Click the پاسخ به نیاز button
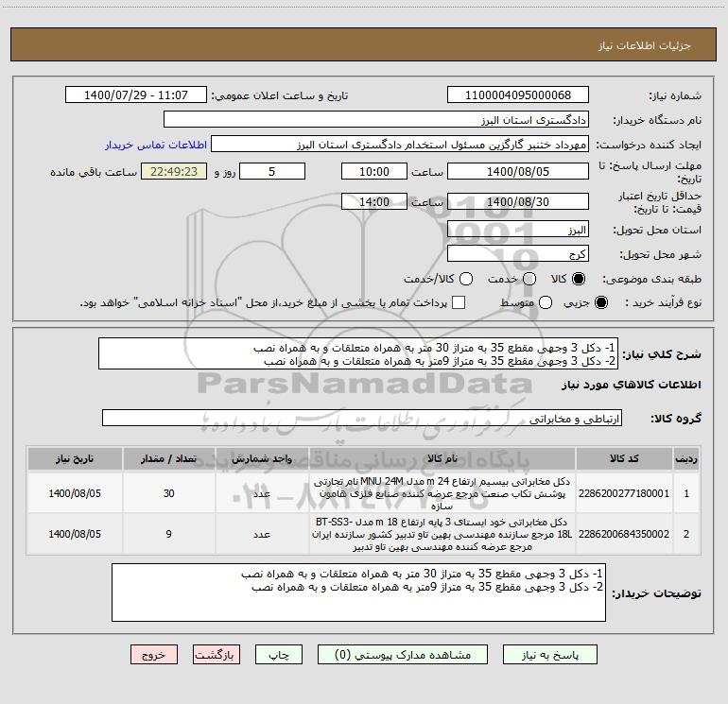 click(549, 654)
